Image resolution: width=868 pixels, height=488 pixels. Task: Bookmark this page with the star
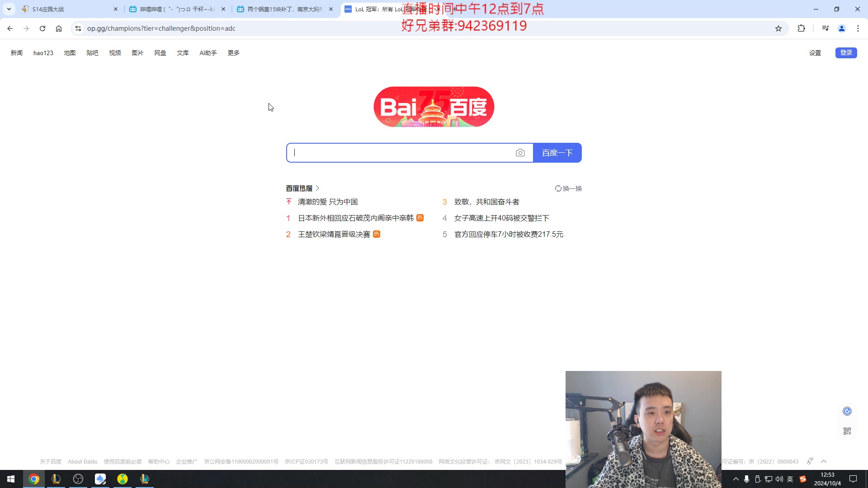pyautogui.click(x=778, y=28)
